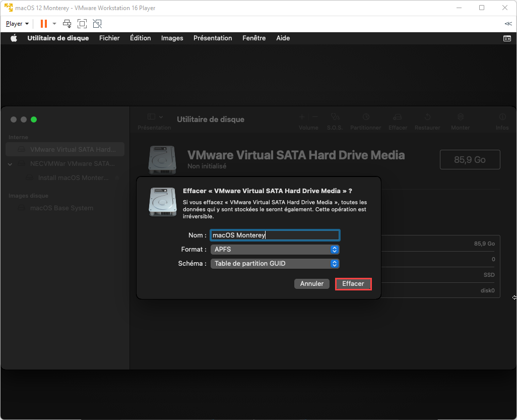Click the Effacer confirmation button
Viewport: 517px width, 420px height.
point(353,284)
